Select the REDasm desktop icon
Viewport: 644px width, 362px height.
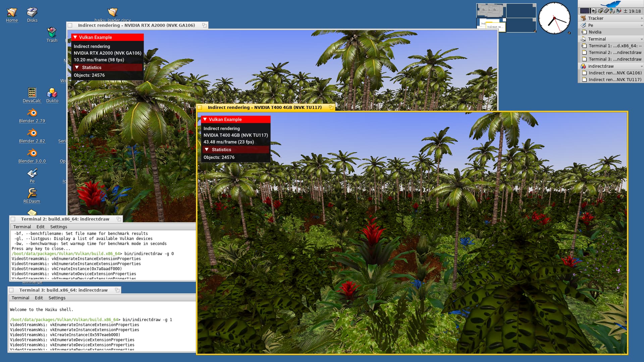[x=32, y=193]
